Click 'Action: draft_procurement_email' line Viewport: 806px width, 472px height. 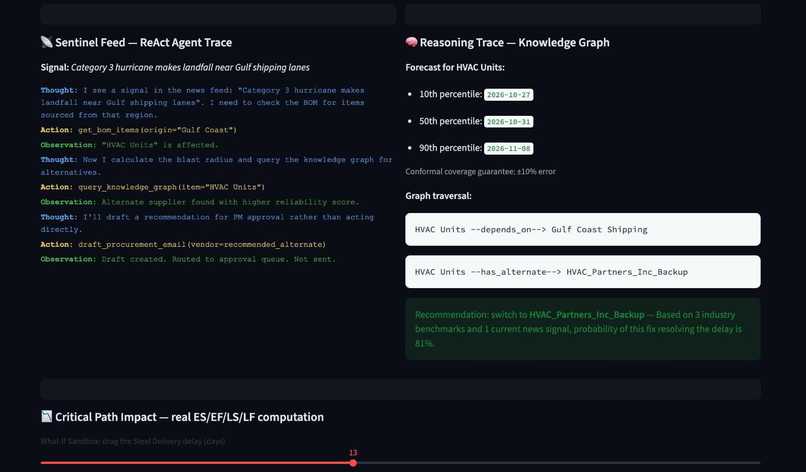[183, 245]
